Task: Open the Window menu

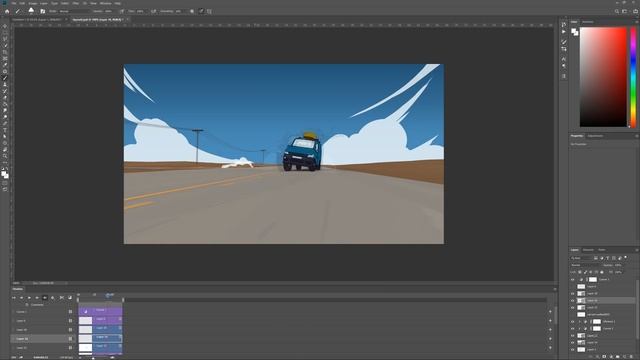Action: pyautogui.click(x=105, y=3)
